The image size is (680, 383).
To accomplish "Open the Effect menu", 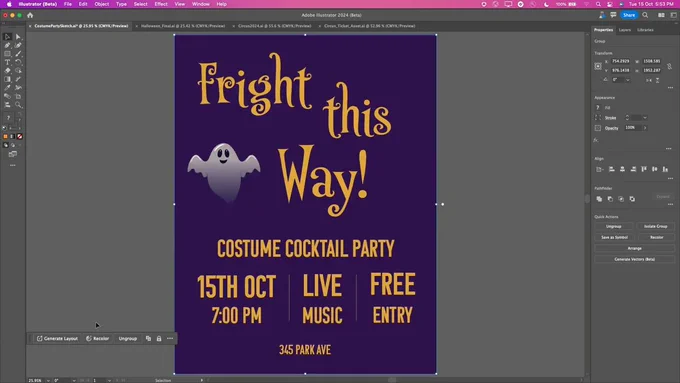I will (161, 4).
